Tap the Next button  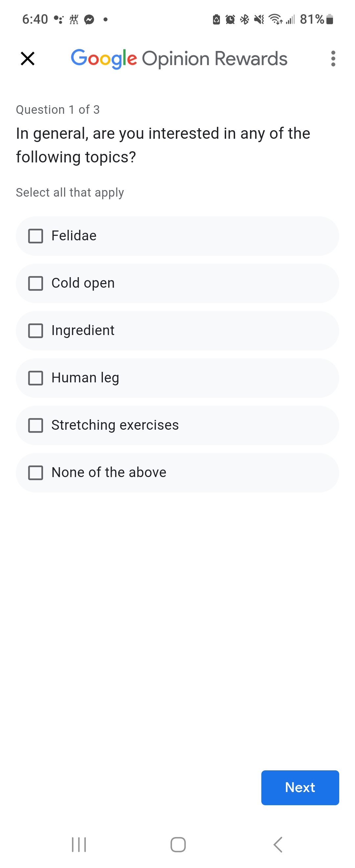(300, 787)
